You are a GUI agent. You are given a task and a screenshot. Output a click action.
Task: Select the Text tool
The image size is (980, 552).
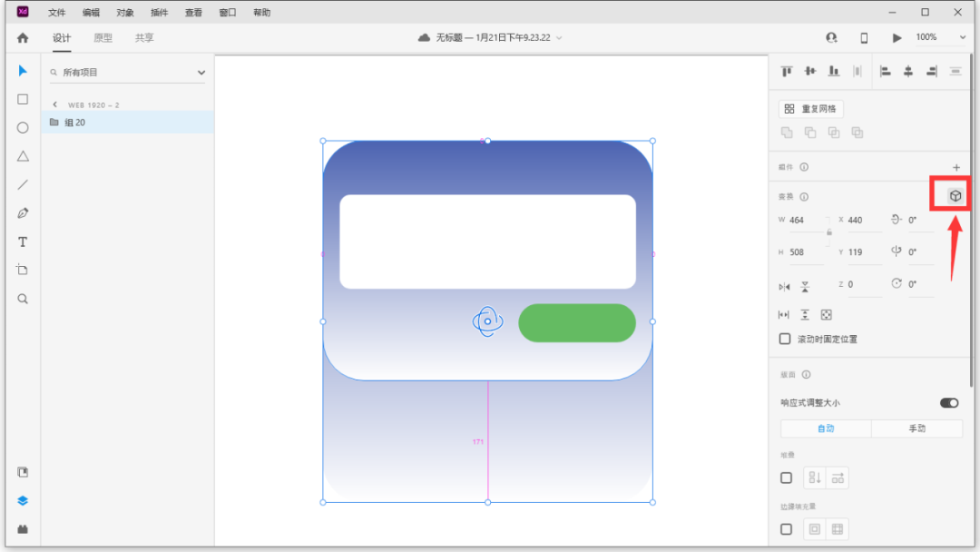click(x=23, y=242)
